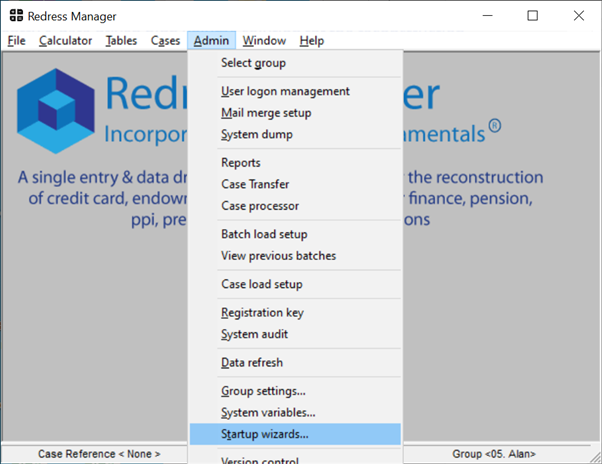
Task: Click the Redress Manager title bar icon
Action: [x=16, y=16]
